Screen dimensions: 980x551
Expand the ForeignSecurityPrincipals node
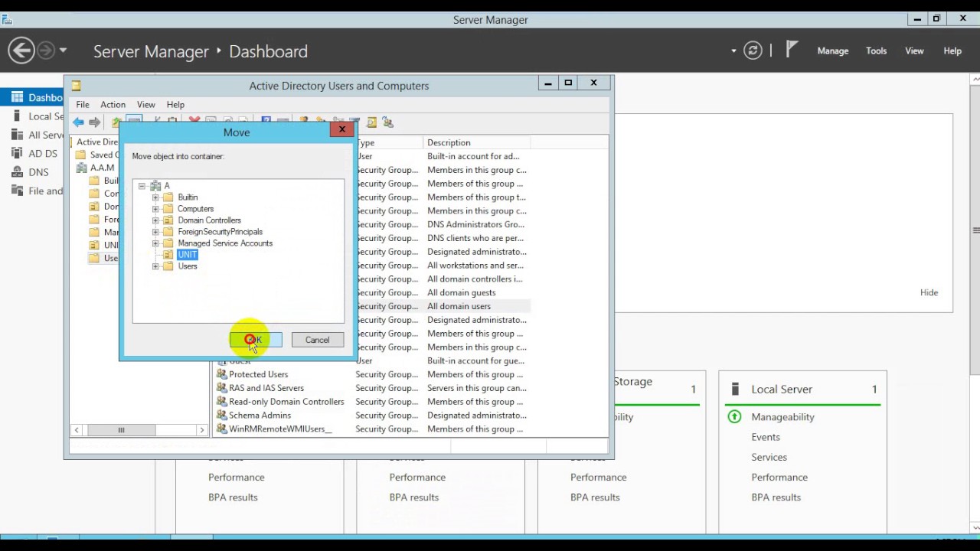[155, 232]
